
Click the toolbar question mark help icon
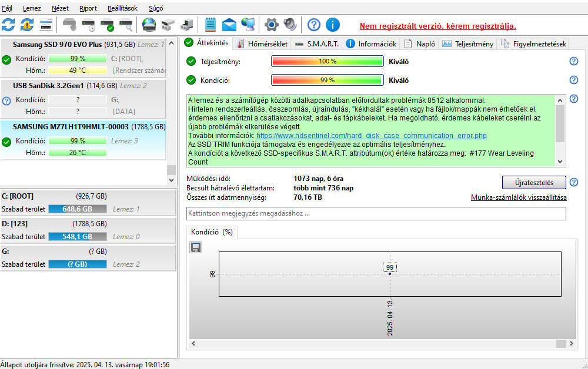[314, 25]
